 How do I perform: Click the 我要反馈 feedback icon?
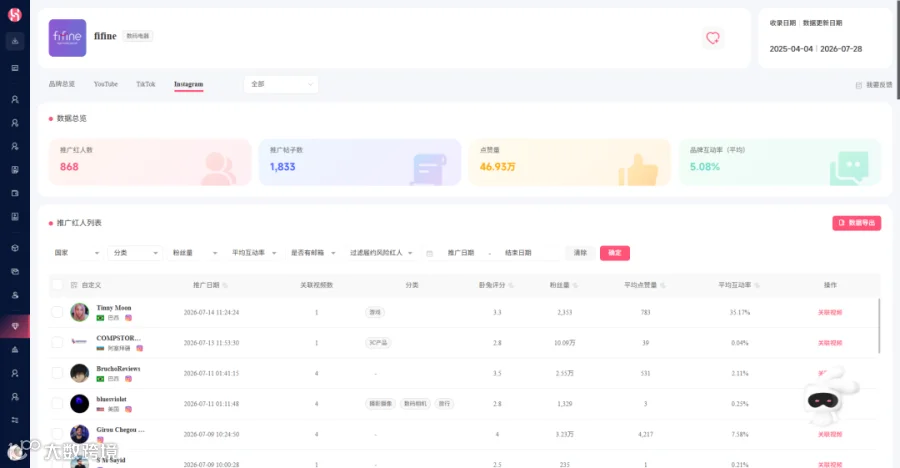[x=859, y=85]
